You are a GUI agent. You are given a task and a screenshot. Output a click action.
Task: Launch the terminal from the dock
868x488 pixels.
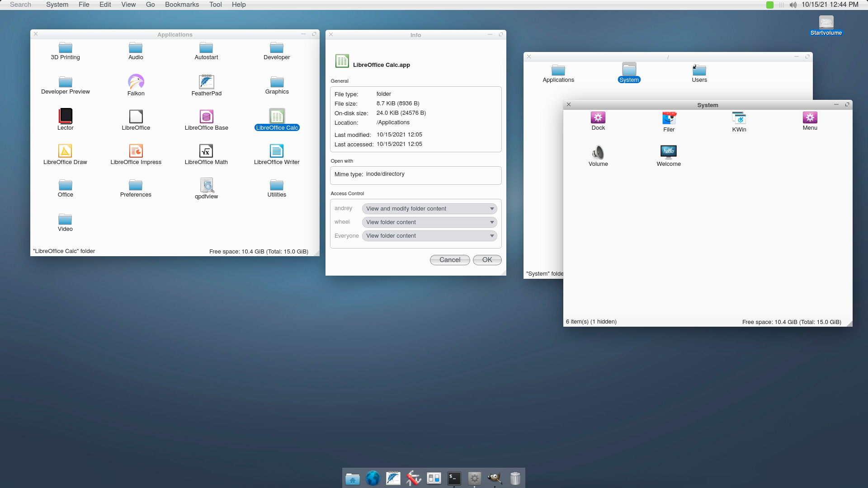(454, 478)
